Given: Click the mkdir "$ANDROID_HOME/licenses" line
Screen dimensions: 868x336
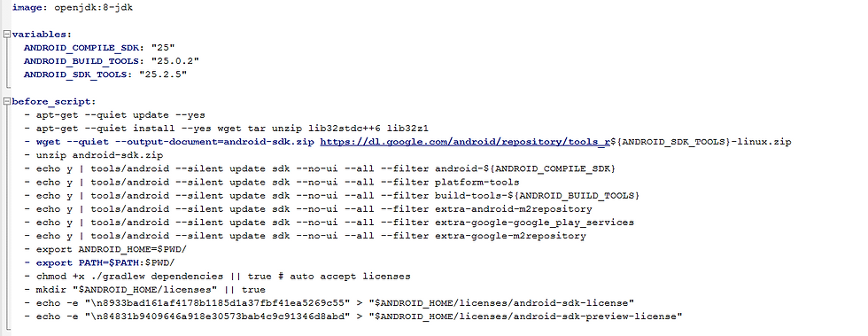Looking at the screenshot, I should click(x=145, y=289).
